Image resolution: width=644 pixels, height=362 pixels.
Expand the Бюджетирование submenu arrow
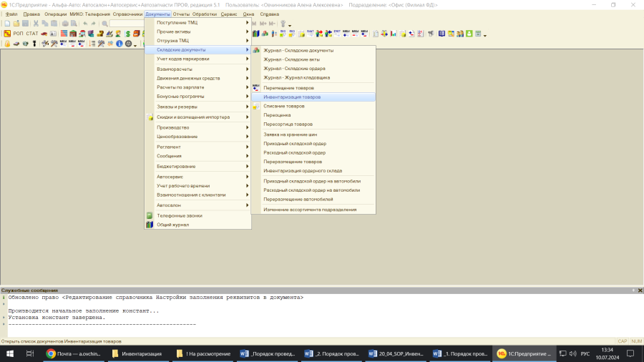[x=248, y=166]
